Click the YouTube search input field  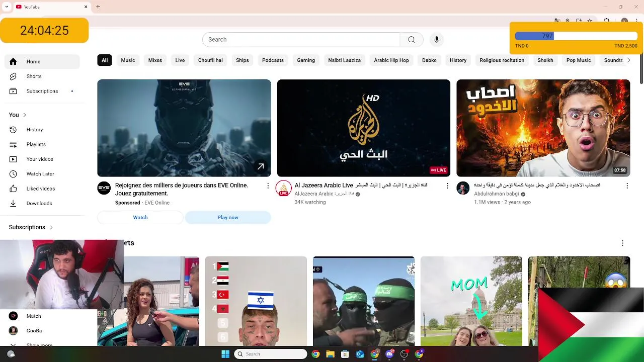click(x=301, y=40)
